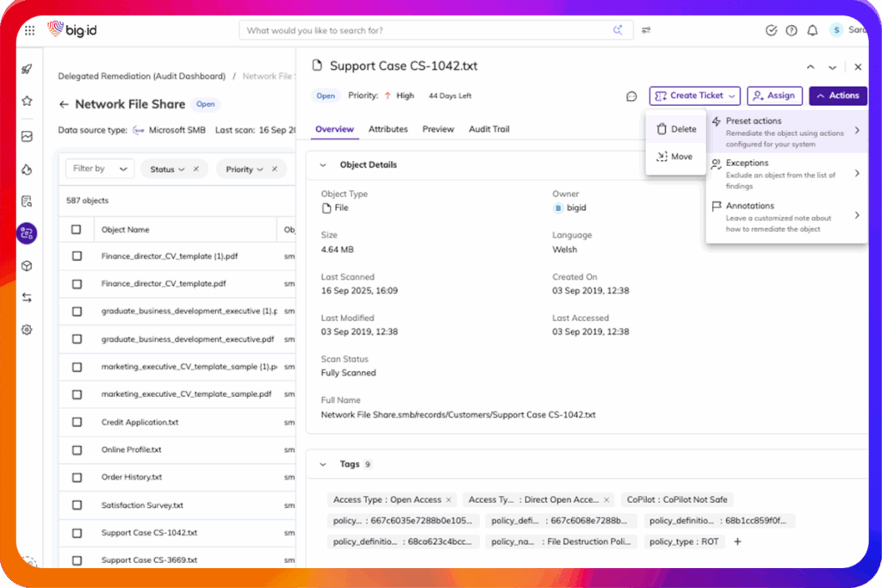
Task: Add a new tag with plus icon
Action: click(737, 542)
